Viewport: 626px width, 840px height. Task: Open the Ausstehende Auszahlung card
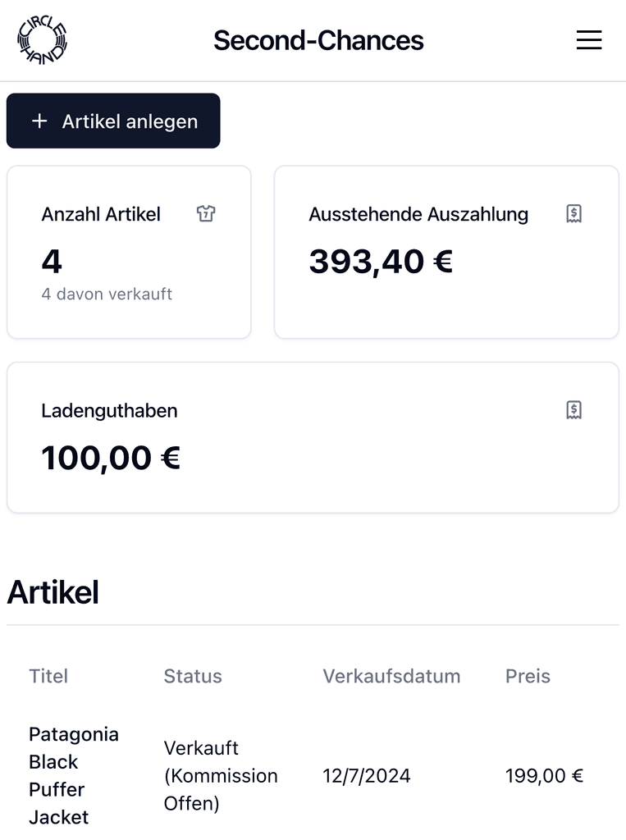click(446, 252)
